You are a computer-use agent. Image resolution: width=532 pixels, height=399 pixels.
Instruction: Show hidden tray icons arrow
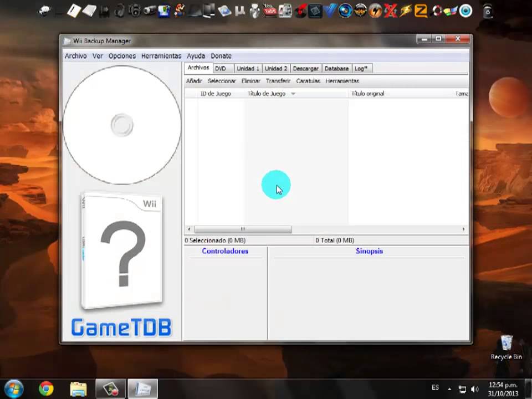point(449,389)
